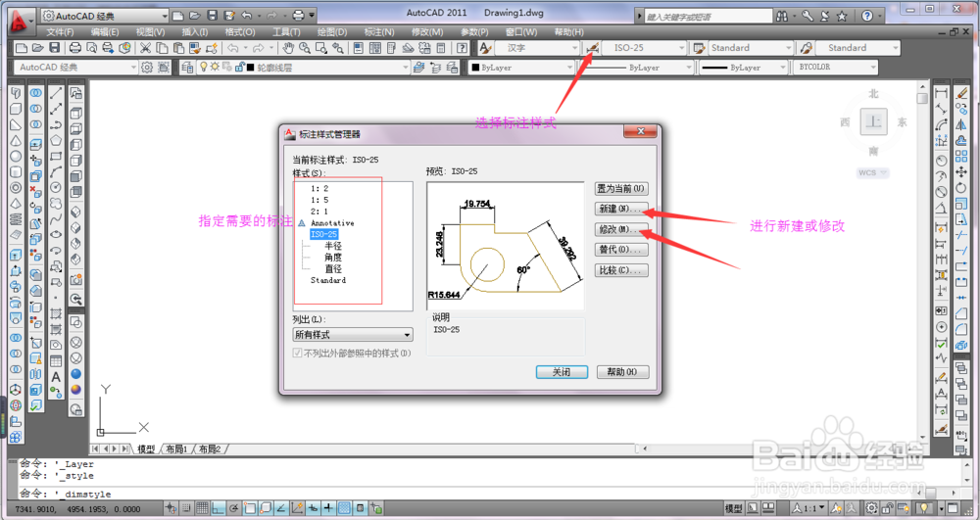Open the AutoCAD application menu button
The height and width of the screenshot is (520, 980).
tap(21, 22)
